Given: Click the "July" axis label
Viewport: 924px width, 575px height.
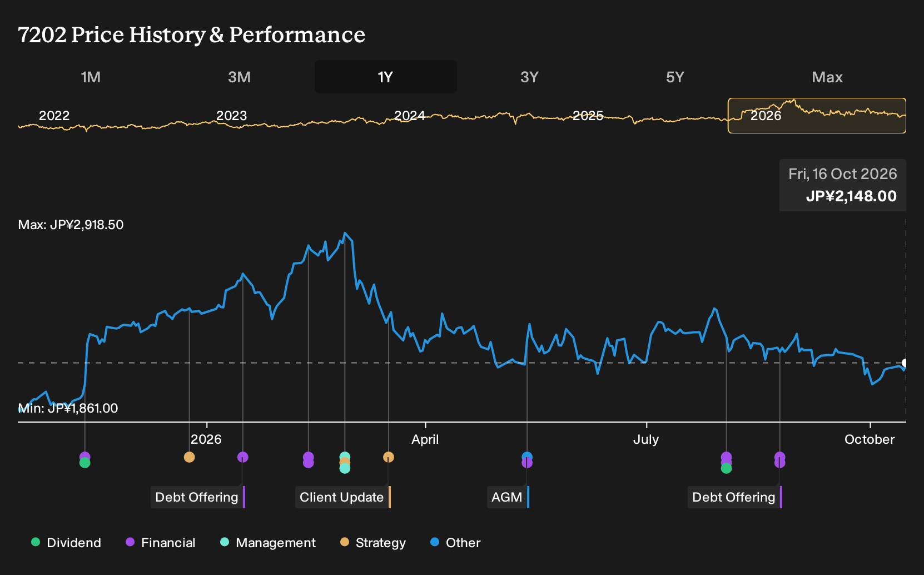Looking at the screenshot, I should [x=646, y=439].
